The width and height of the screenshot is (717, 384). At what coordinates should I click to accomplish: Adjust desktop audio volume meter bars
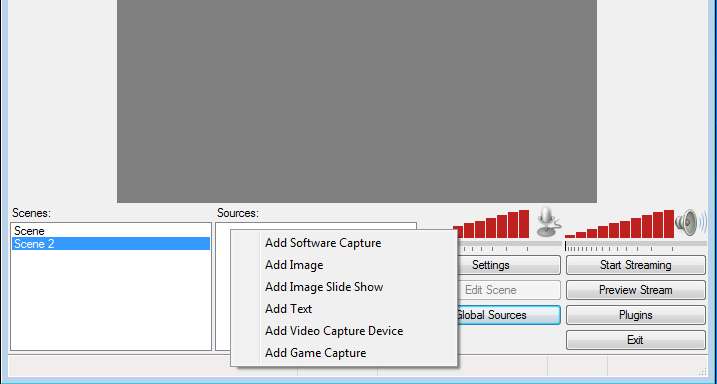(x=620, y=224)
